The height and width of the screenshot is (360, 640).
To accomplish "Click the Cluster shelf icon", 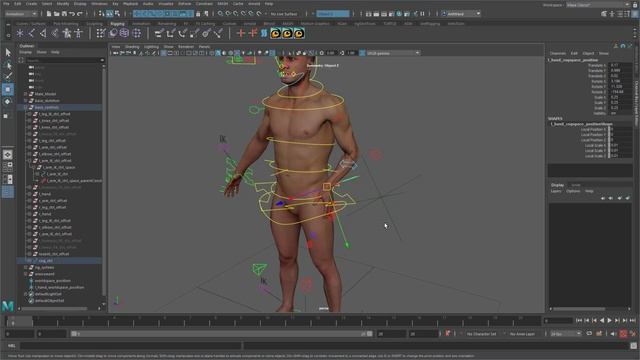I will [136, 33].
